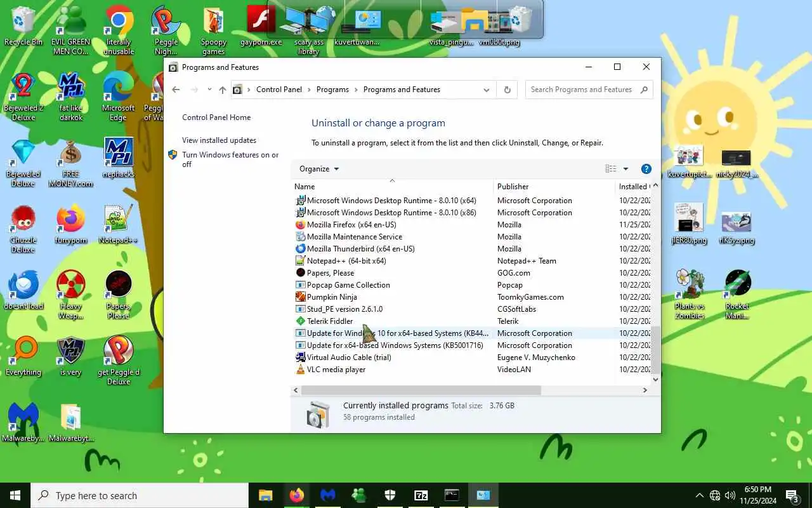
Task: Expand the address bar history dropdown
Action: click(x=487, y=90)
